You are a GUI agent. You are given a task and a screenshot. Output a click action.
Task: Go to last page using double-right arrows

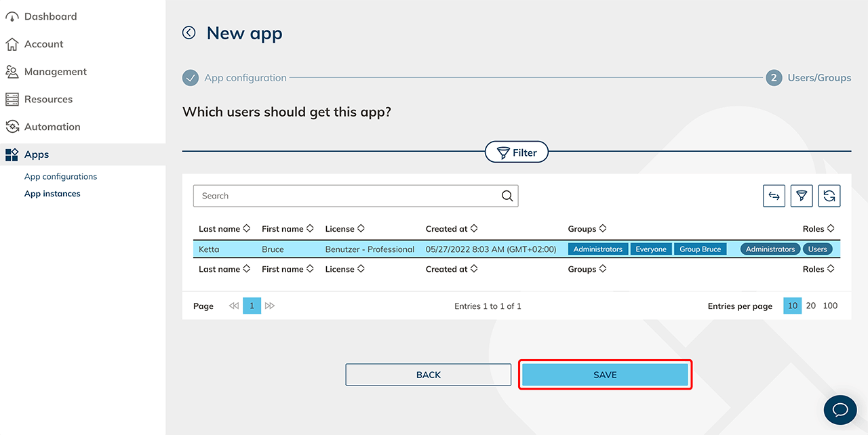[270, 306]
